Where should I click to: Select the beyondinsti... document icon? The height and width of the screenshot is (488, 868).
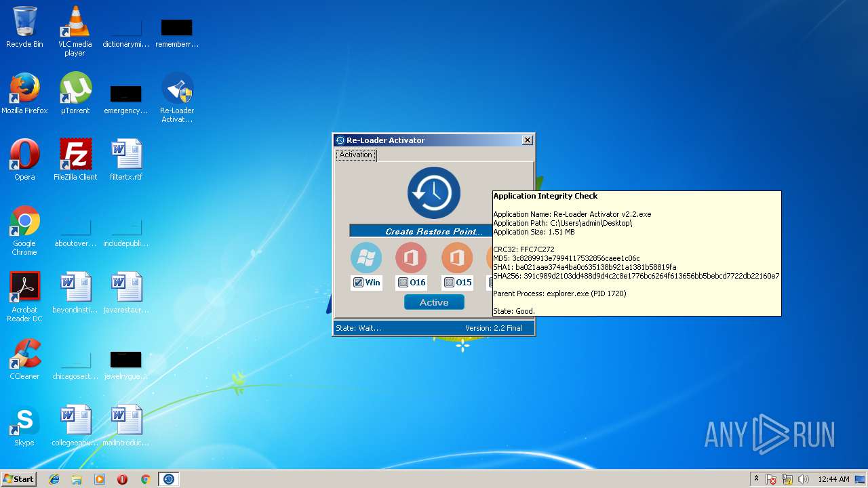(x=75, y=293)
